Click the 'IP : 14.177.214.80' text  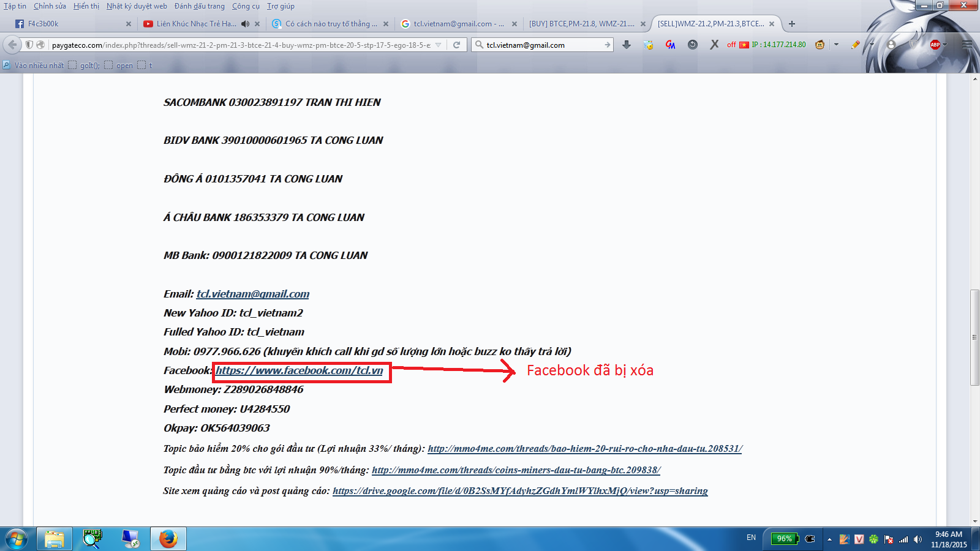[779, 45]
